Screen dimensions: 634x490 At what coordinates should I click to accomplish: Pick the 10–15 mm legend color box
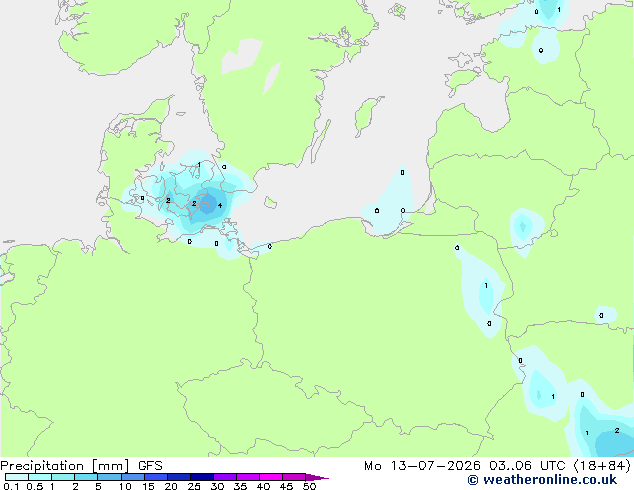(x=132, y=477)
